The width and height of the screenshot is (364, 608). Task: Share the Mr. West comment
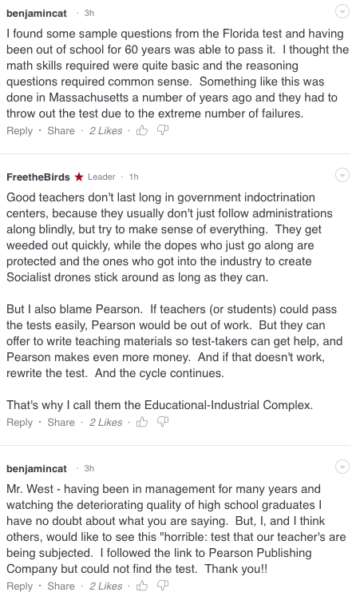61,586
